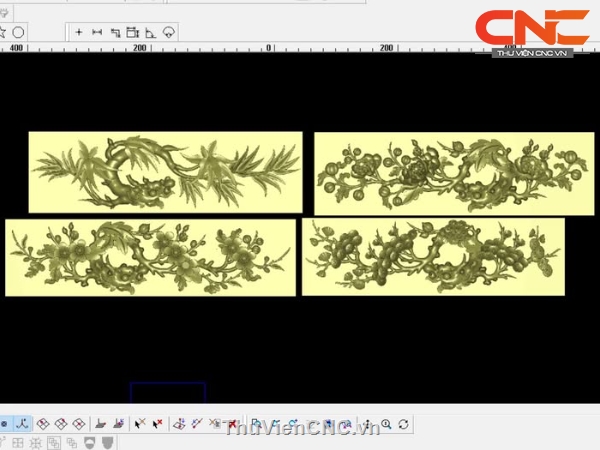This screenshot has height=450, width=600.
Task: Click the third diamond view icon
Action: (x=77, y=424)
